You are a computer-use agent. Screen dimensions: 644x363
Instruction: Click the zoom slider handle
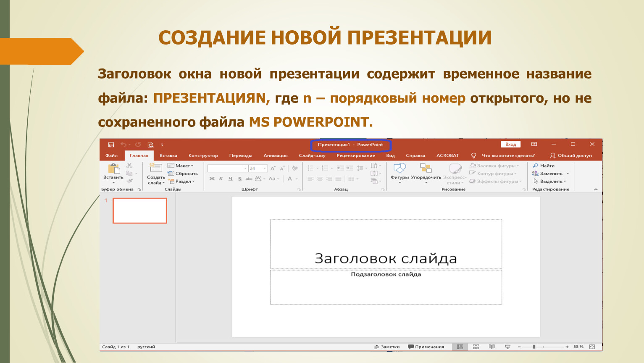pos(534,347)
